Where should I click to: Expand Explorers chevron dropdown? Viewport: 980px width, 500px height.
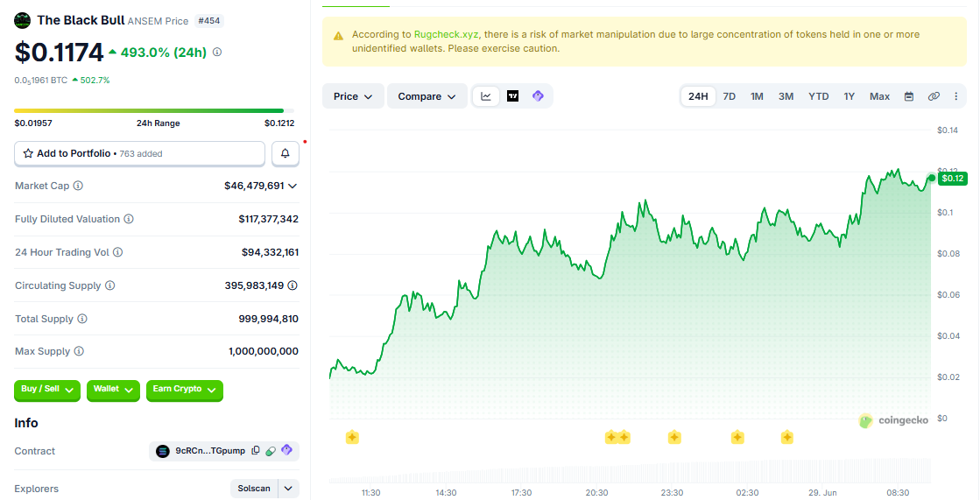[x=288, y=488]
